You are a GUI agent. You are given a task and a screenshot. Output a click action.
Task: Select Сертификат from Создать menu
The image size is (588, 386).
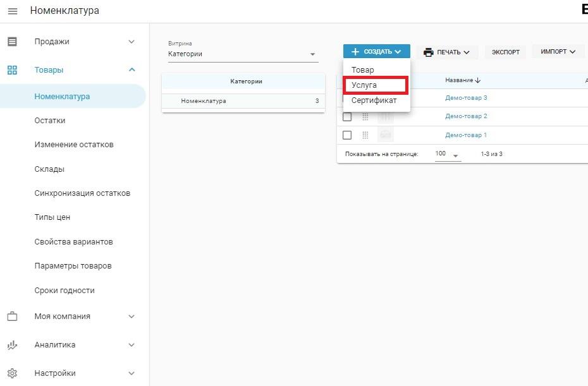376,100
